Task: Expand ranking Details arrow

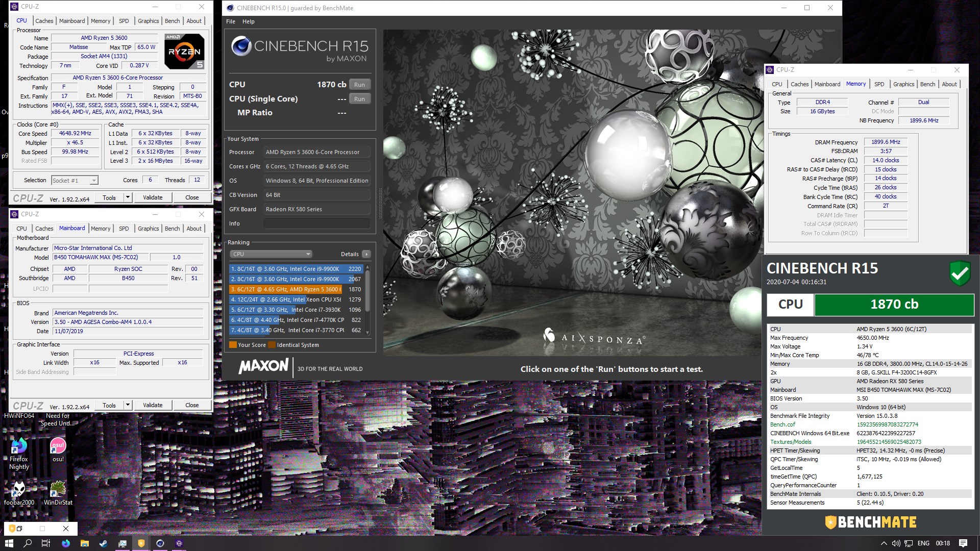Action: tap(366, 254)
